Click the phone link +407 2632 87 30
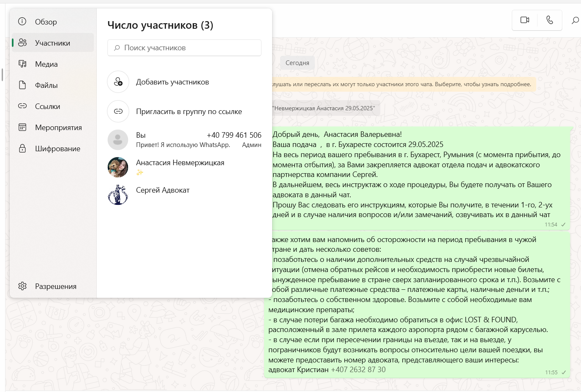The width and height of the screenshot is (581, 392). pos(358,370)
